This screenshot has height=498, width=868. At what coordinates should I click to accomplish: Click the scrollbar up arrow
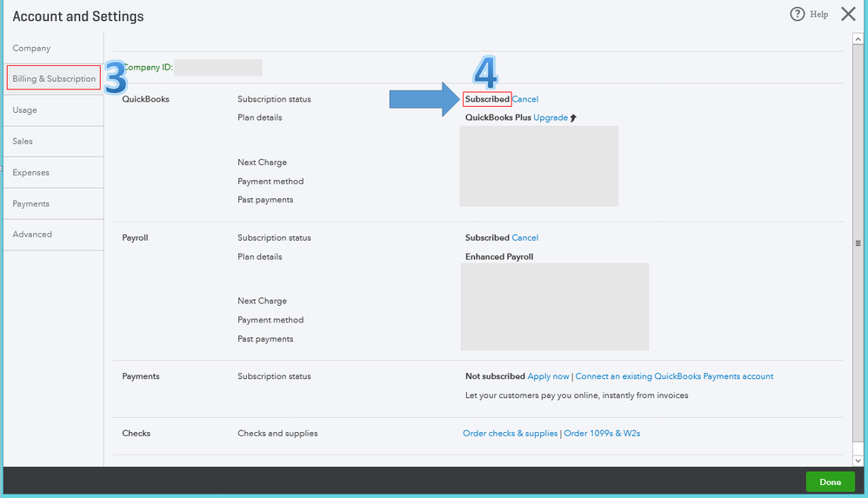click(858, 39)
